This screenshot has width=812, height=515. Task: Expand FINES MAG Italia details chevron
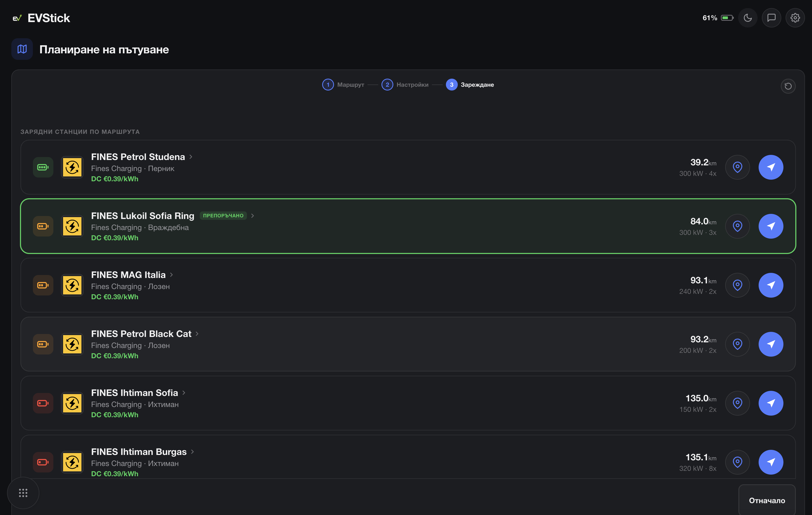point(172,275)
